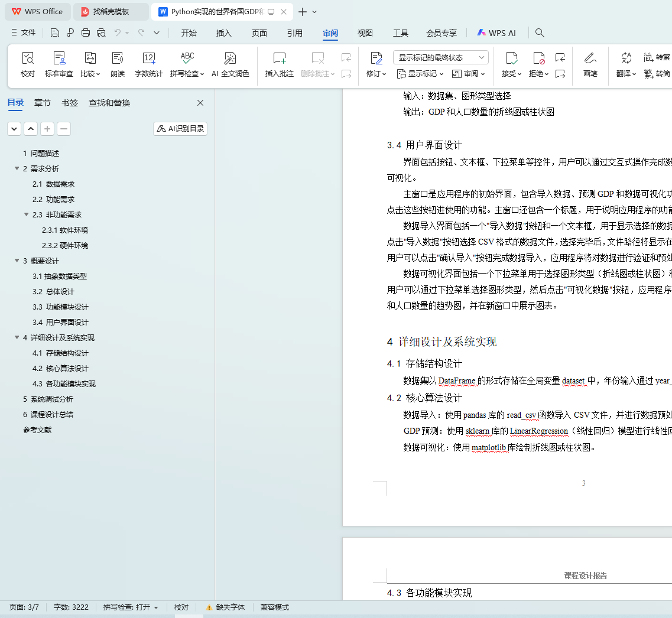Viewport: 672px width, 618px height.
Task: Launch AI 全文润色 polishing
Action: tap(230, 64)
